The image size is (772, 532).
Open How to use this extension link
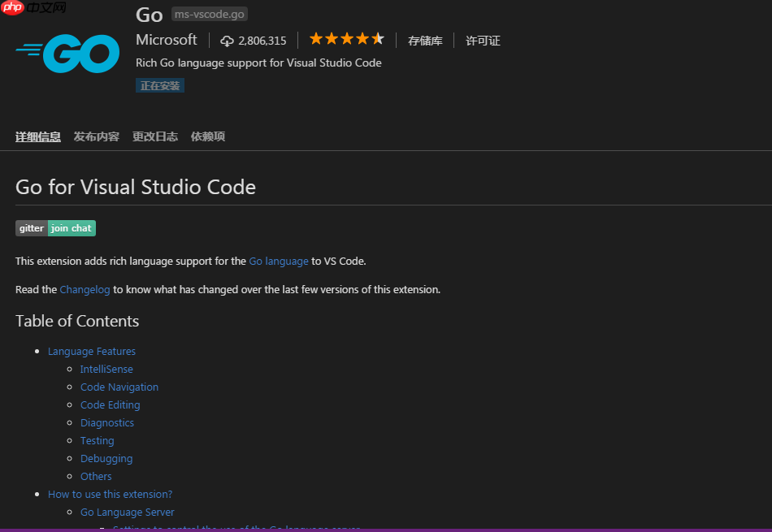pyautogui.click(x=111, y=494)
